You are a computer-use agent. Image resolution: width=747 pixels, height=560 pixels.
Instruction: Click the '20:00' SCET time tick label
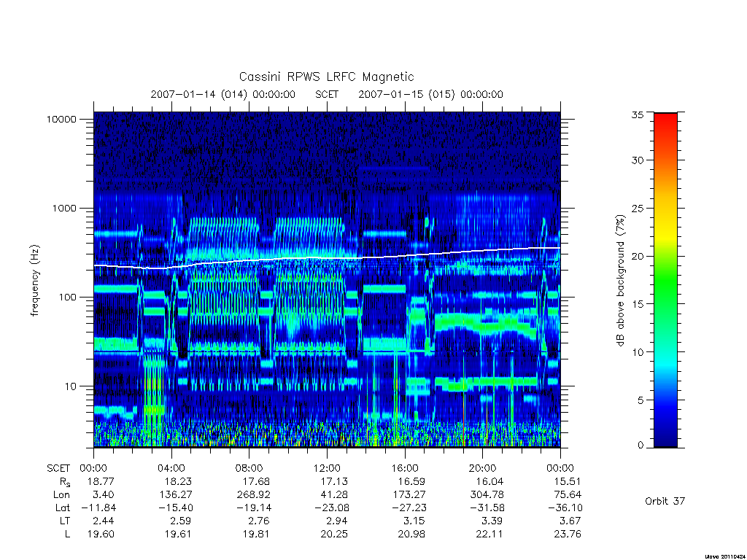click(483, 468)
